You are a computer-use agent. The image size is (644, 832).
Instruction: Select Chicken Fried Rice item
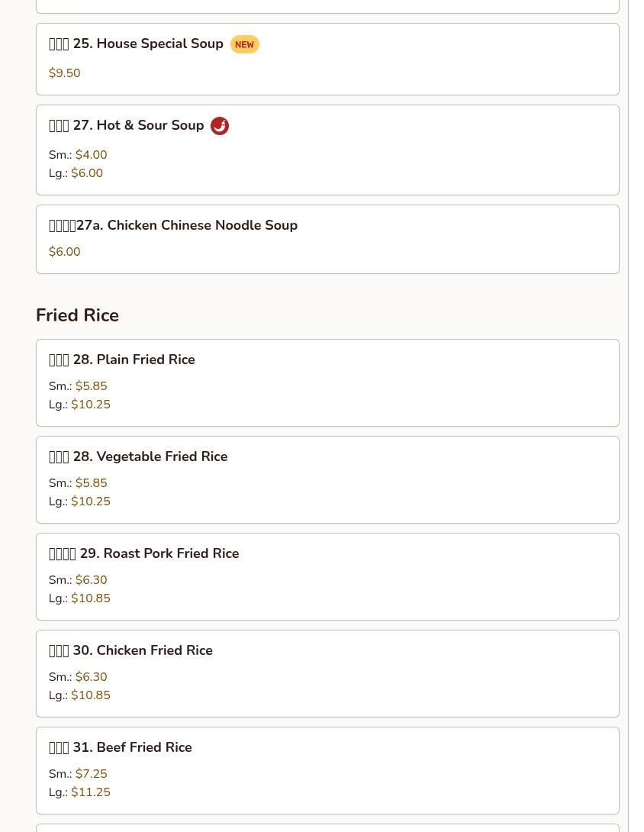pyautogui.click(x=327, y=674)
